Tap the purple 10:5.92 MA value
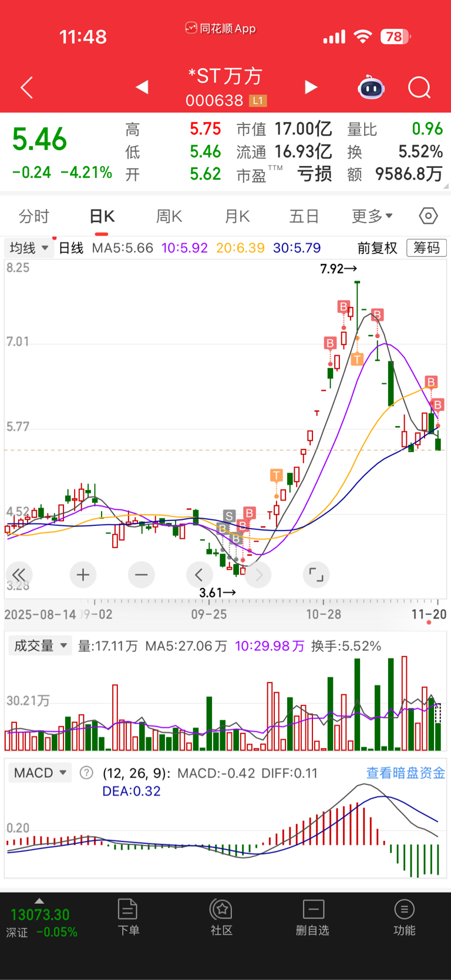The width and height of the screenshot is (451, 980). click(184, 248)
